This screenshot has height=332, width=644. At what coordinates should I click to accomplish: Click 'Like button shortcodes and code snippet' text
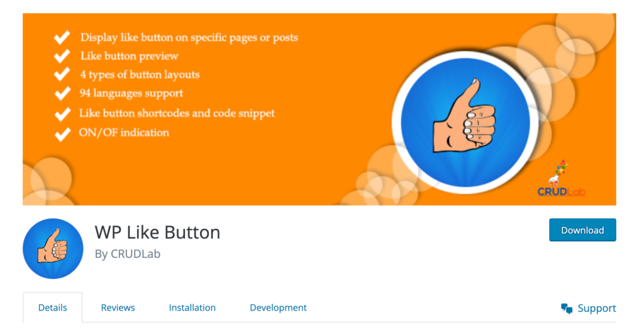coord(177,113)
